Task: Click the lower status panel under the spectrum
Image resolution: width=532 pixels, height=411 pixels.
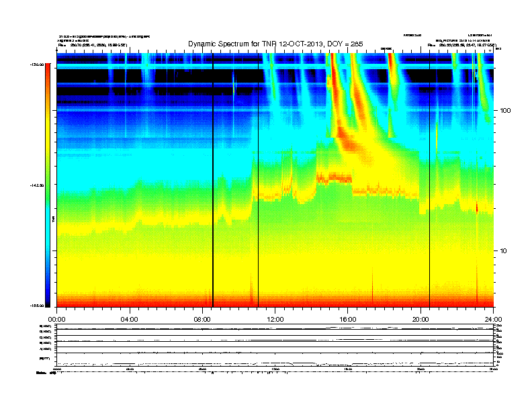Action: click(x=275, y=345)
